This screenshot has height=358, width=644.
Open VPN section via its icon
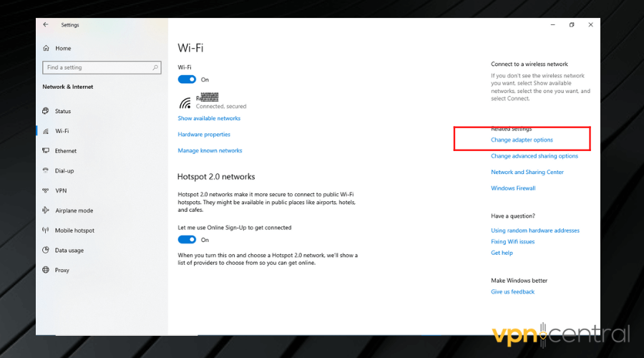47,191
